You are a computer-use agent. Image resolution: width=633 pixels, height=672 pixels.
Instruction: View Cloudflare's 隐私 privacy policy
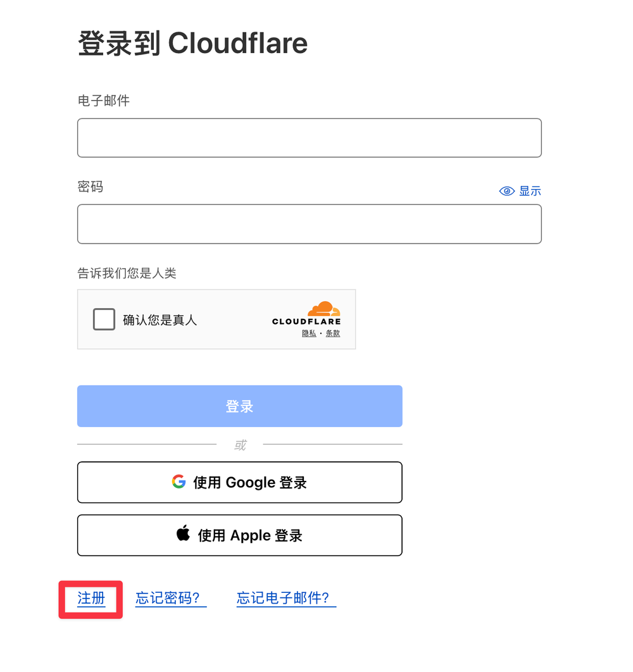pos(308,333)
